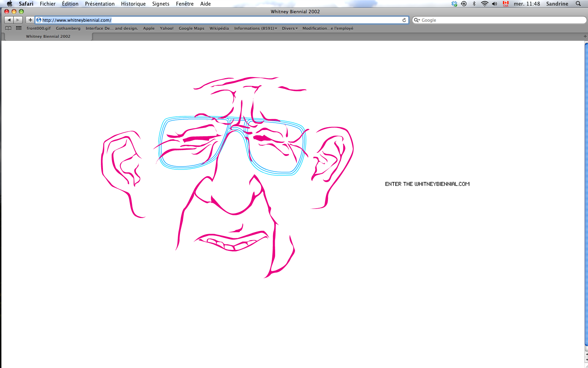
Task: Click the reload page icon in address bar
Action: pyautogui.click(x=404, y=20)
